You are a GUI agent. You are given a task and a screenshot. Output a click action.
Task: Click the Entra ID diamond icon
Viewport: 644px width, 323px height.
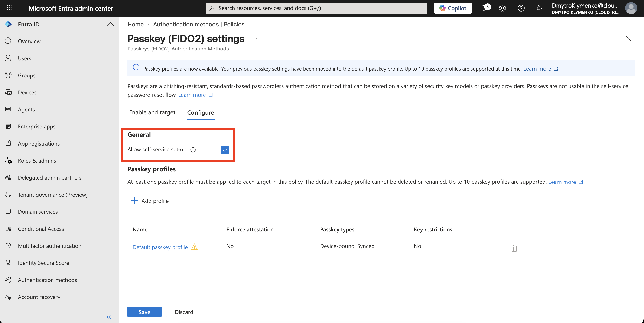point(8,24)
